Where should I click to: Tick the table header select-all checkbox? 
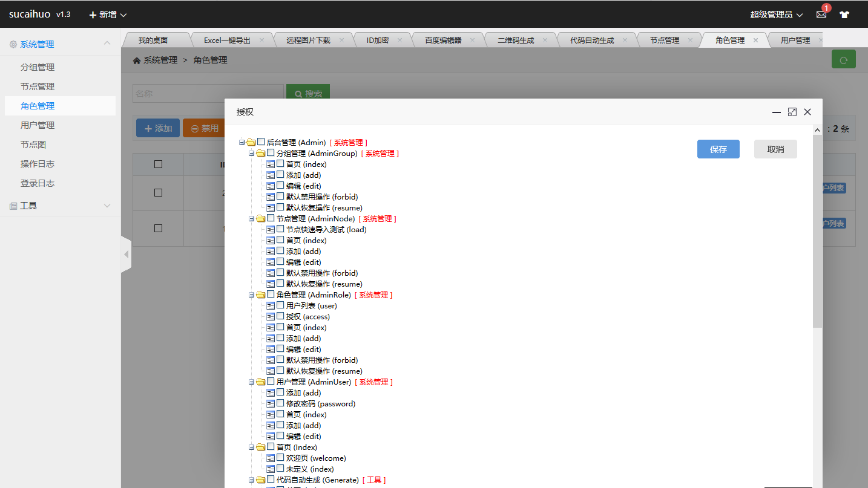(158, 164)
